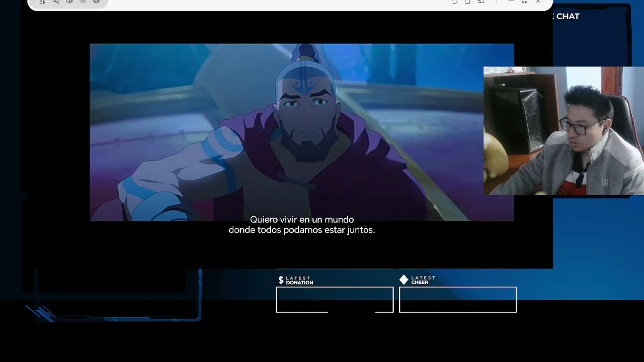Click the animated video frame of the bearded character
Viewport: 644px width, 362px height.
click(x=302, y=132)
